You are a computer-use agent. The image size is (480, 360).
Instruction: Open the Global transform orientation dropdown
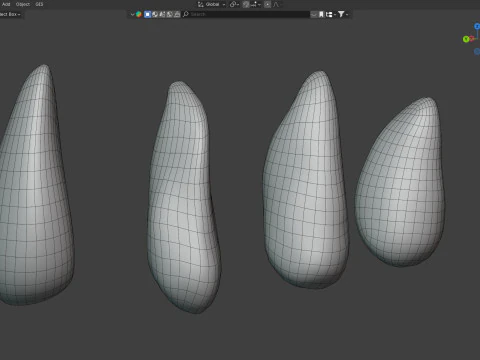[212, 4]
